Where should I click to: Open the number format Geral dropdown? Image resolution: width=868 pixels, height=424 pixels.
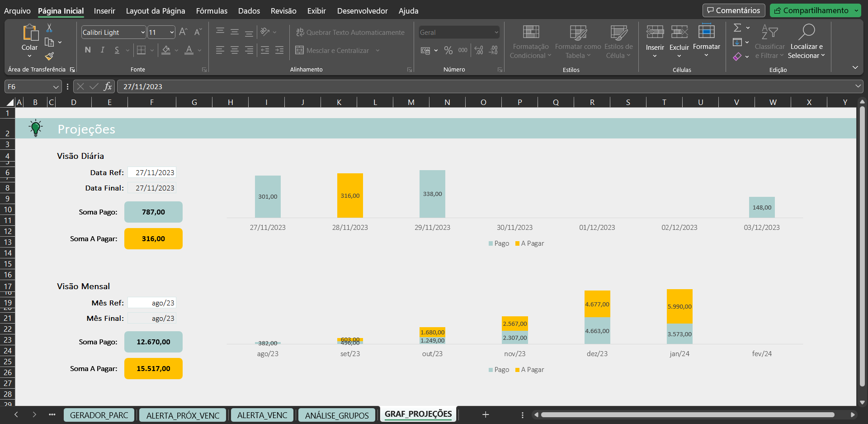tap(496, 32)
